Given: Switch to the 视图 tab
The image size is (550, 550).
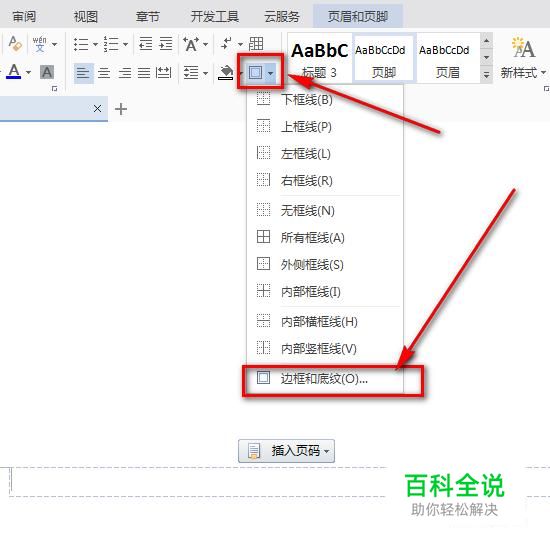Looking at the screenshot, I should (86, 16).
